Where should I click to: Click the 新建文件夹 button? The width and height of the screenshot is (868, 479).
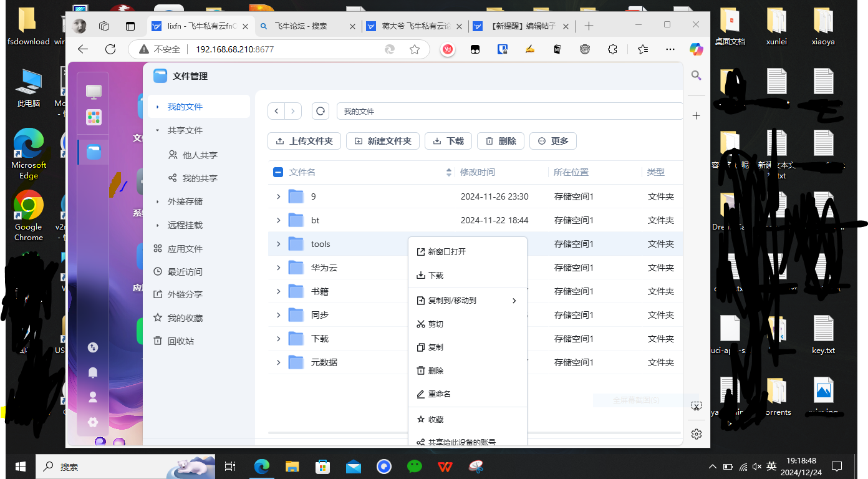click(x=383, y=141)
